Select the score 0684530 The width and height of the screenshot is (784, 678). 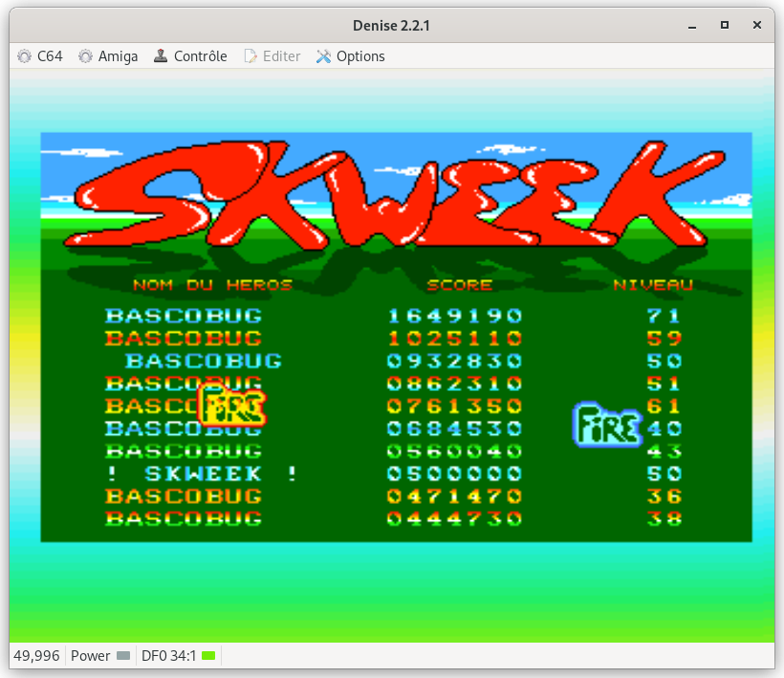click(454, 428)
